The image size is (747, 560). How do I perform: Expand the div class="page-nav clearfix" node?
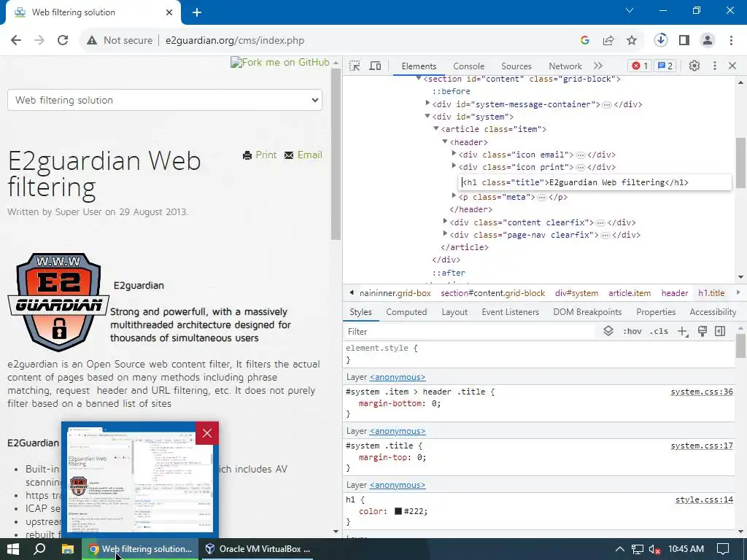point(445,233)
